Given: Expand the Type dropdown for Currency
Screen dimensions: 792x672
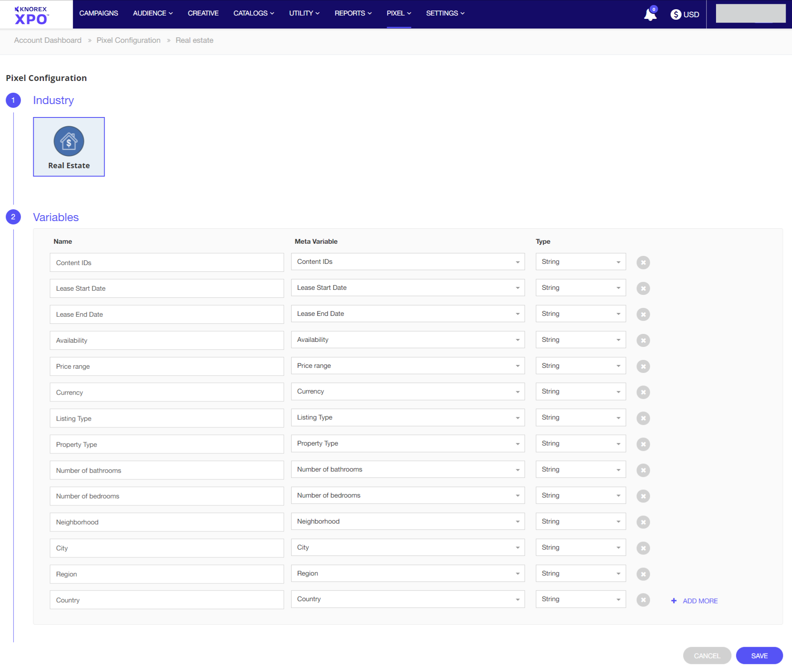Looking at the screenshot, I should click(x=581, y=391).
